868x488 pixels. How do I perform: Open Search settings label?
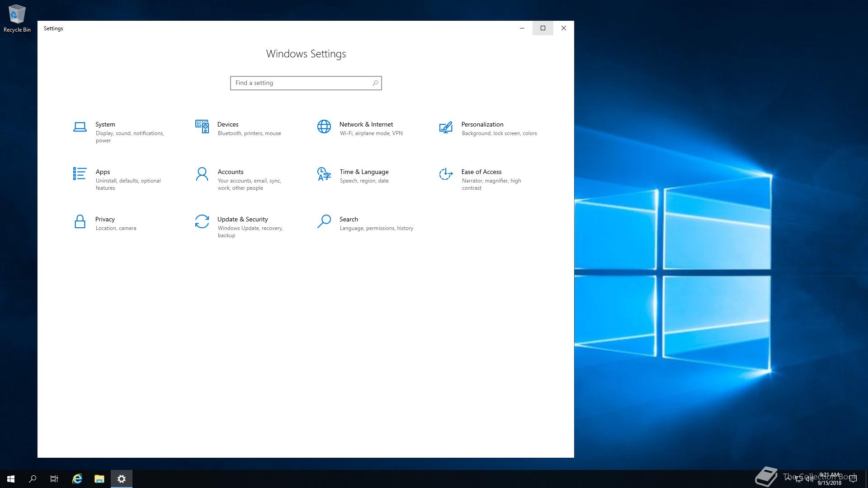point(349,219)
